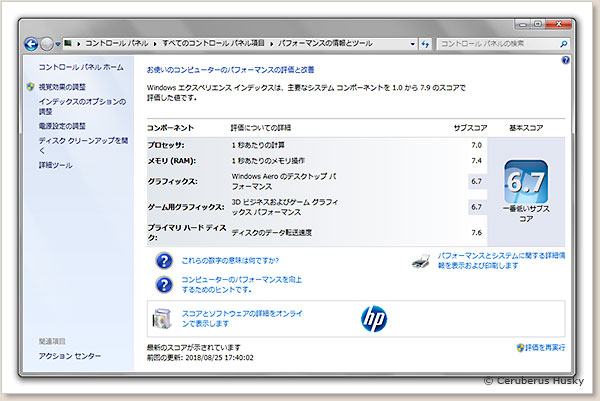
Task: Click the サブスコア column header
Action: [x=470, y=128]
